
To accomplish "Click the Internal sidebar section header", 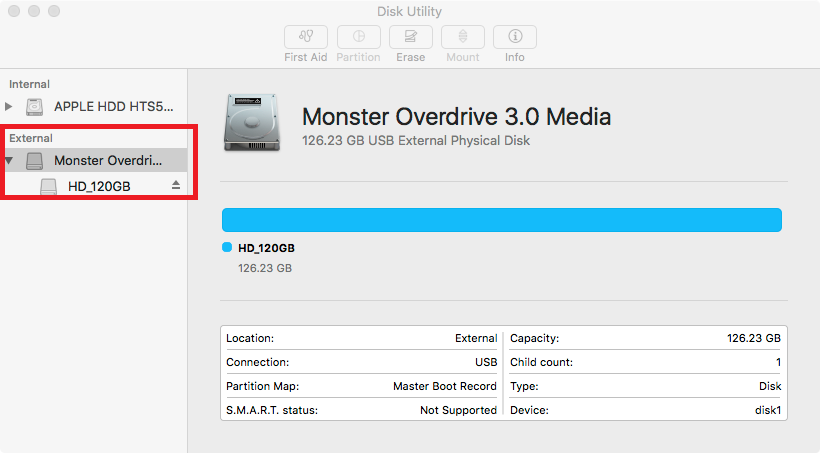I will tap(30, 84).
